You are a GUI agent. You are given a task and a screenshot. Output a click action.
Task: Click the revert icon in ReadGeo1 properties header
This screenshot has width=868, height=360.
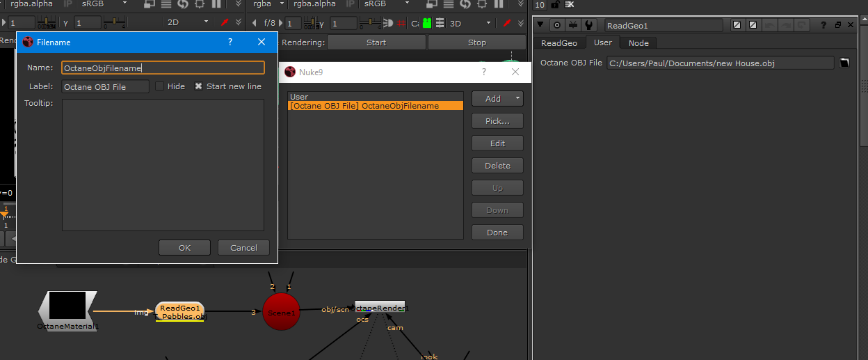tap(802, 26)
